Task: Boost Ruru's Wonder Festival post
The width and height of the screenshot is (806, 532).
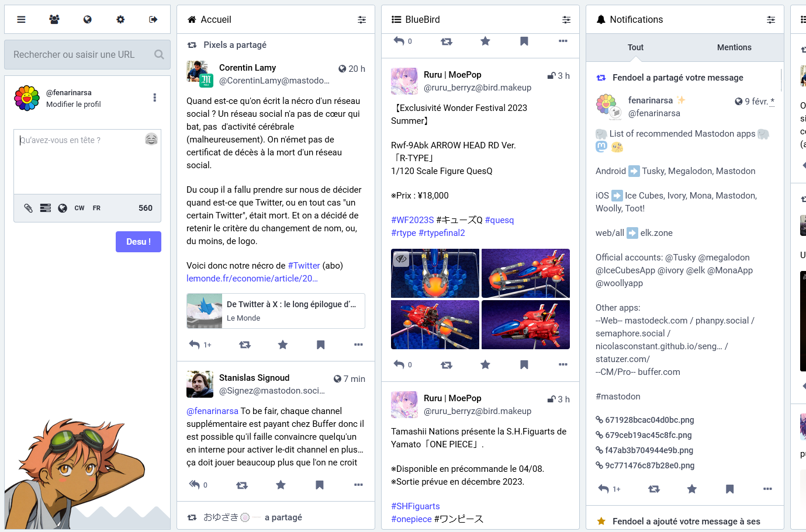Action: 447,364
